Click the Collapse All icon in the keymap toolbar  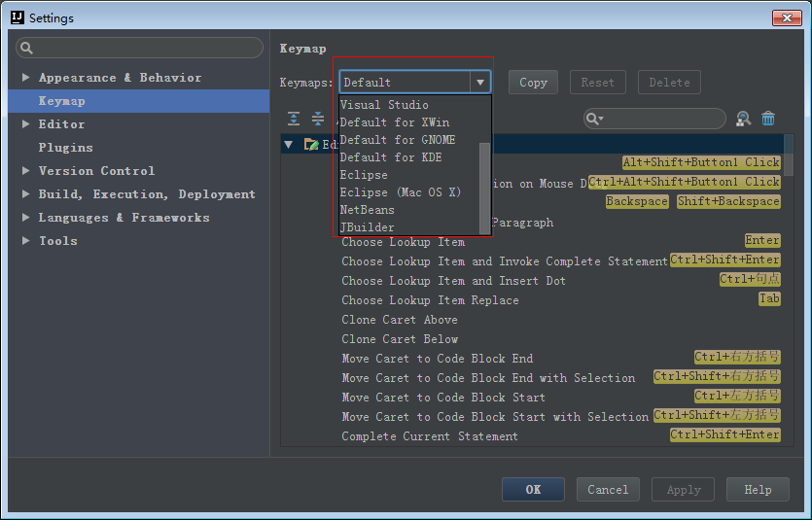pyautogui.click(x=318, y=119)
